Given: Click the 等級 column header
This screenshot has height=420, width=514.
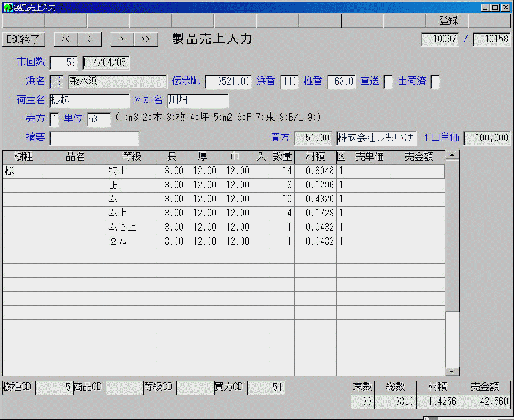Looking at the screenshot, I should [132, 157].
